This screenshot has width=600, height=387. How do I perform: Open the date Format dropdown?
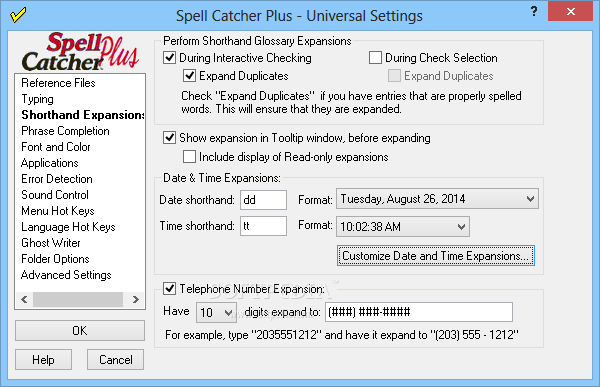tap(437, 199)
